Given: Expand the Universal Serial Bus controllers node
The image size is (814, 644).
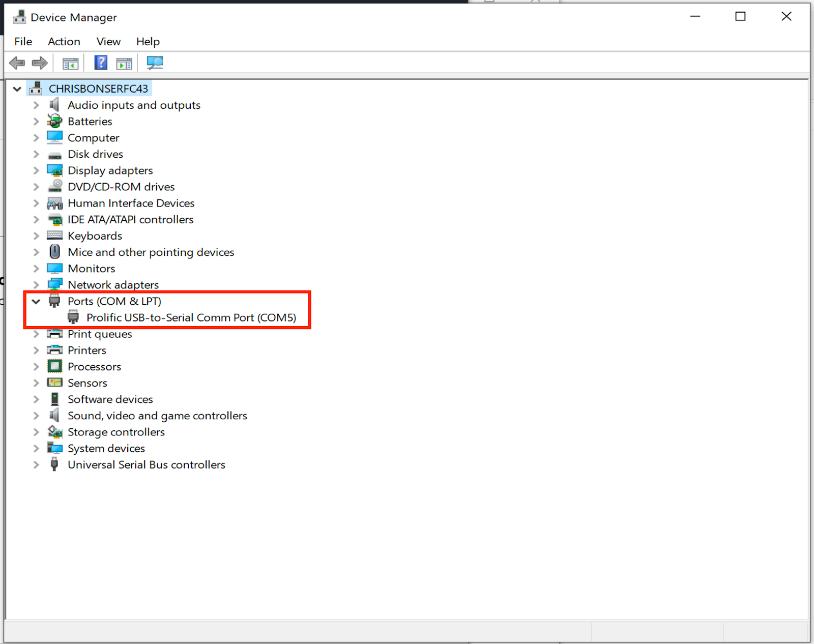Looking at the screenshot, I should [36, 464].
